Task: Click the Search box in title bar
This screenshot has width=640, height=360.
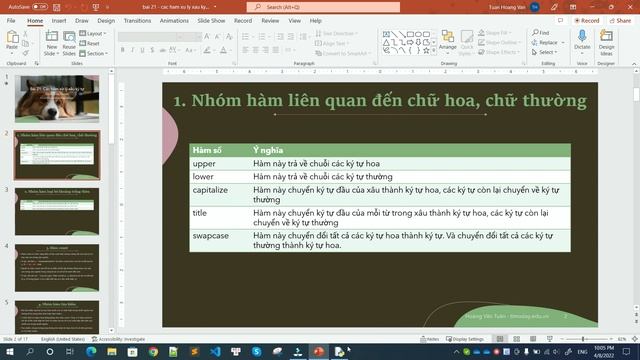Action: click(x=323, y=7)
